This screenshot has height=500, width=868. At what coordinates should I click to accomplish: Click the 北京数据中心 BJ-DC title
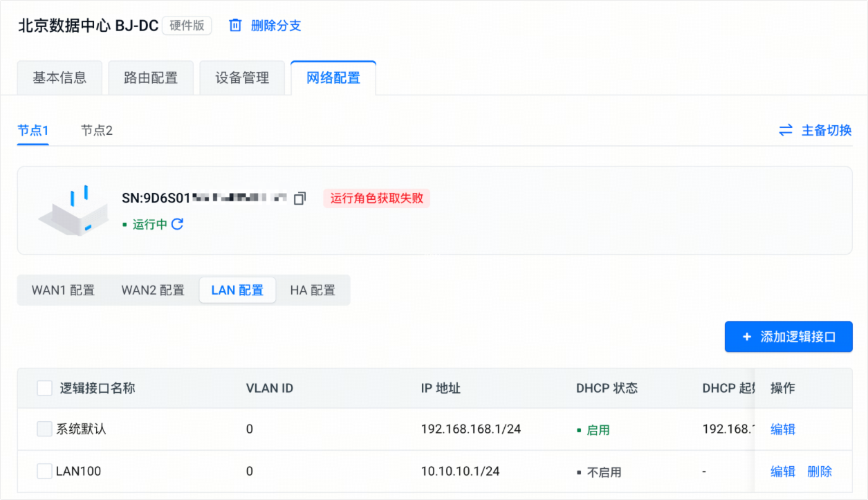point(88,26)
